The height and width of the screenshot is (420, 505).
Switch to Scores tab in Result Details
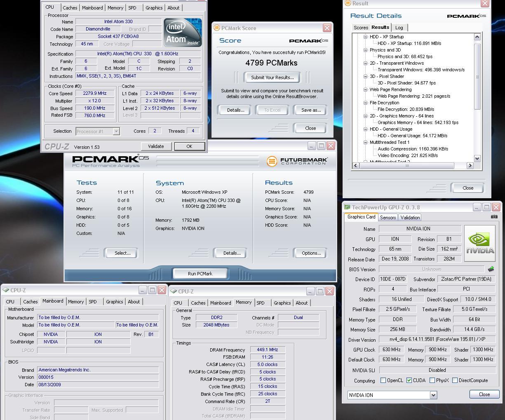pos(361,28)
